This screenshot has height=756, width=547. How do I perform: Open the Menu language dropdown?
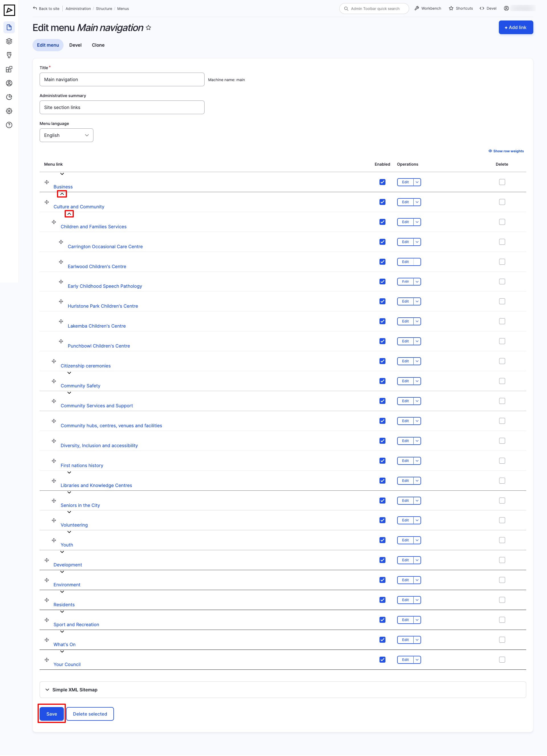click(66, 135)
